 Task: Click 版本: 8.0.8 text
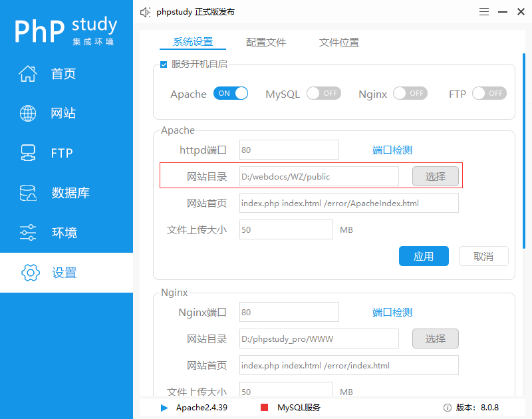(x=477, y=408)
